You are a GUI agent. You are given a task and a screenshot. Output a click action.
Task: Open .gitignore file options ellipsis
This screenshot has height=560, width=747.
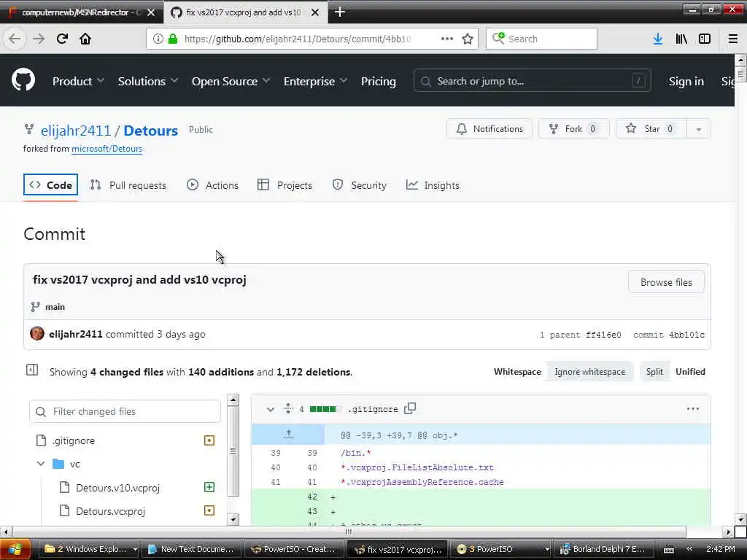[x=693, y=408]
